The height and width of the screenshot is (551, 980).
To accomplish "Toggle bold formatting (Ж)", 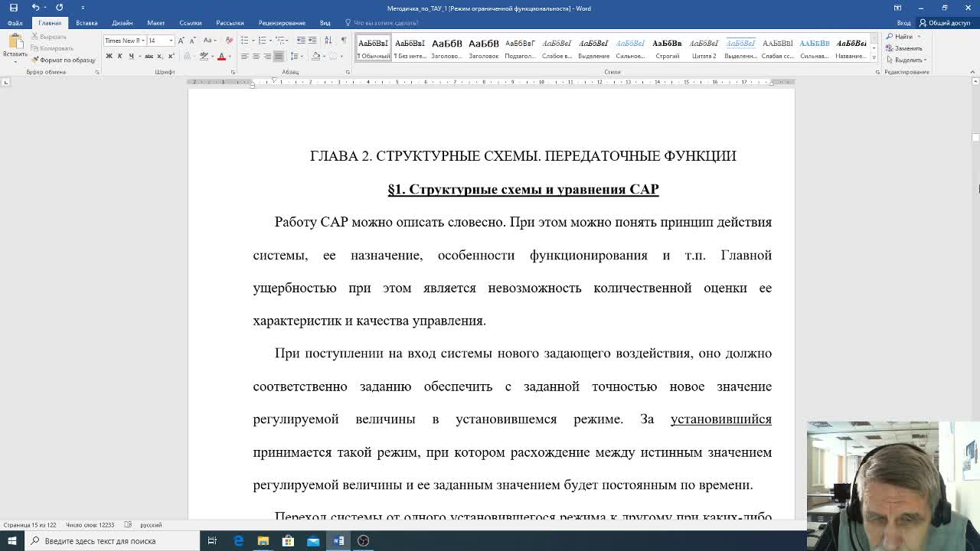I will (109, 56).
